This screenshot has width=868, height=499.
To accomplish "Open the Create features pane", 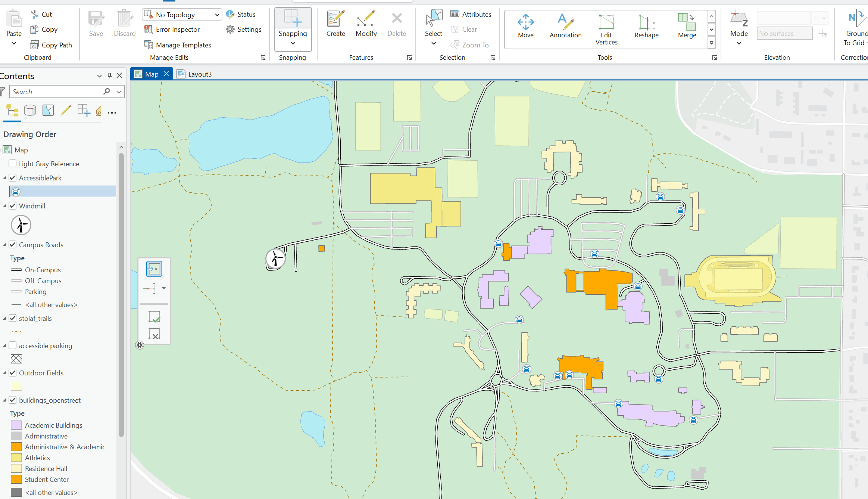I will pyautogui.click(x=335, y=24).
